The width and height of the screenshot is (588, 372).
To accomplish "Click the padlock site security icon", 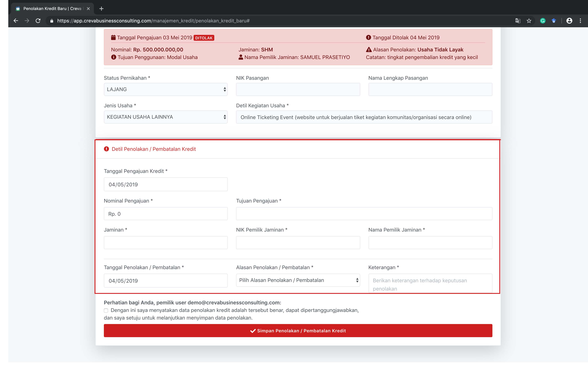I will pyautogui.click(x=52, y=21).
